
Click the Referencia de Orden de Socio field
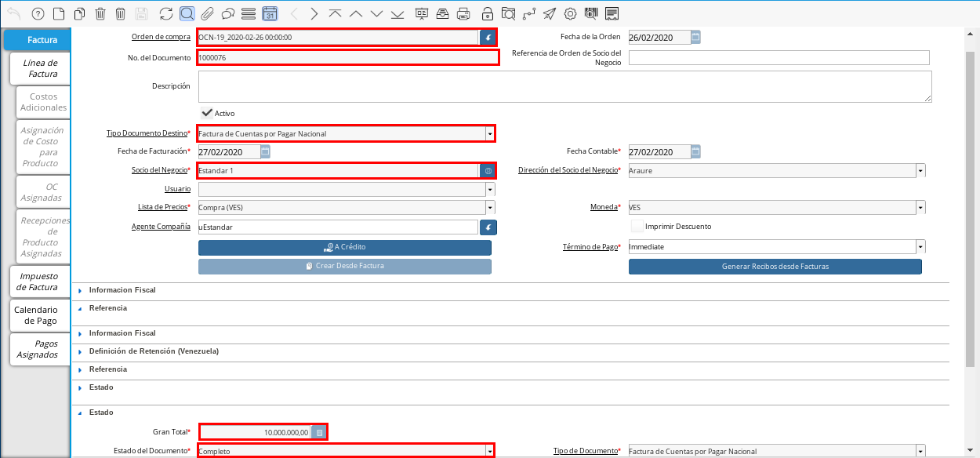(779, 57)
